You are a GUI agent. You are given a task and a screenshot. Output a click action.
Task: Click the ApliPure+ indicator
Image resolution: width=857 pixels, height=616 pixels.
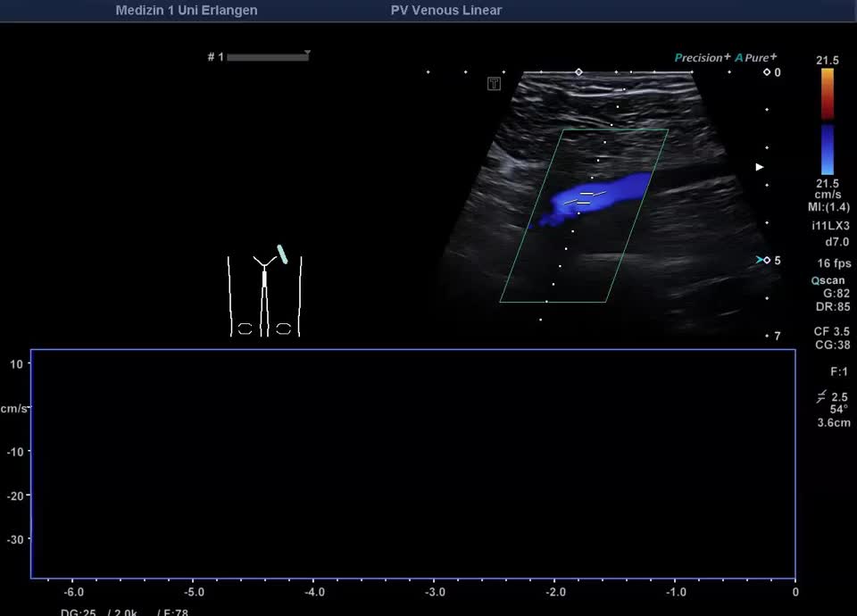coord(756,58)
